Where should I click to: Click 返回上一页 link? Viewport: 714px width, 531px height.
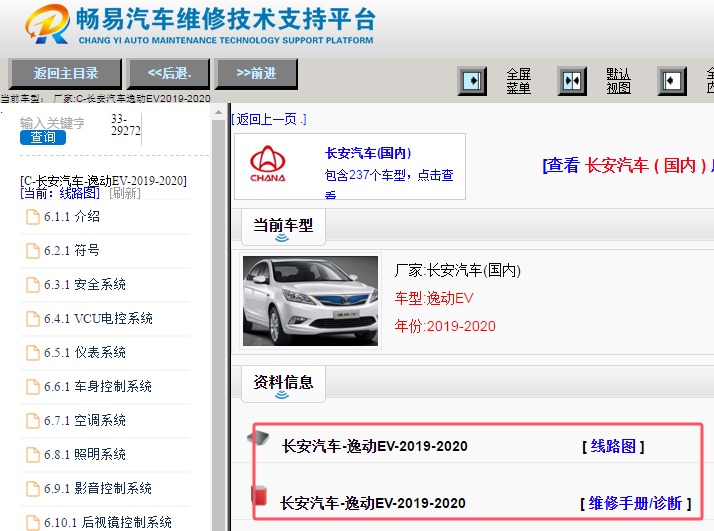(x=269, y=120)
